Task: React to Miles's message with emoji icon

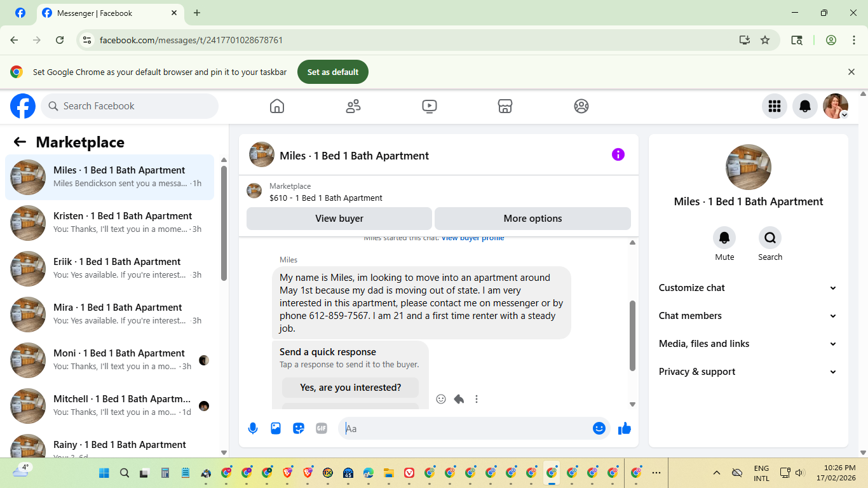Action: click(x=441, y=399)
